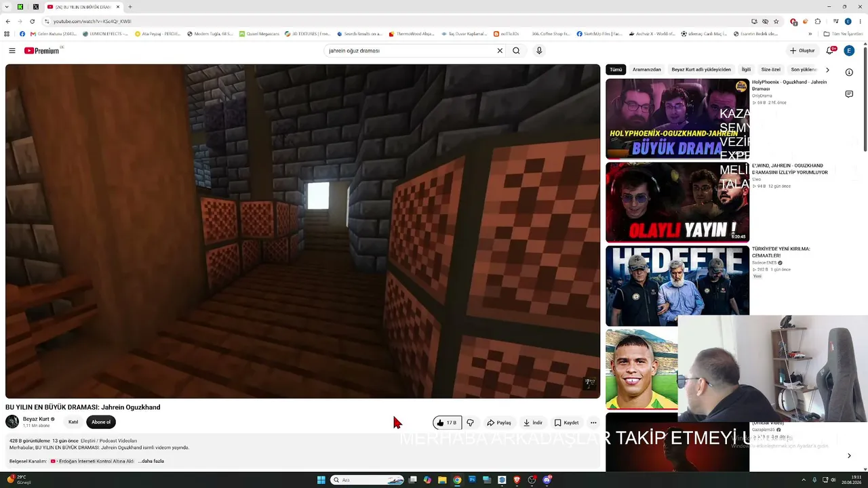Open YouTube notifications bell
The width and height of the screenshot is (868, 488).
[829, 51]
